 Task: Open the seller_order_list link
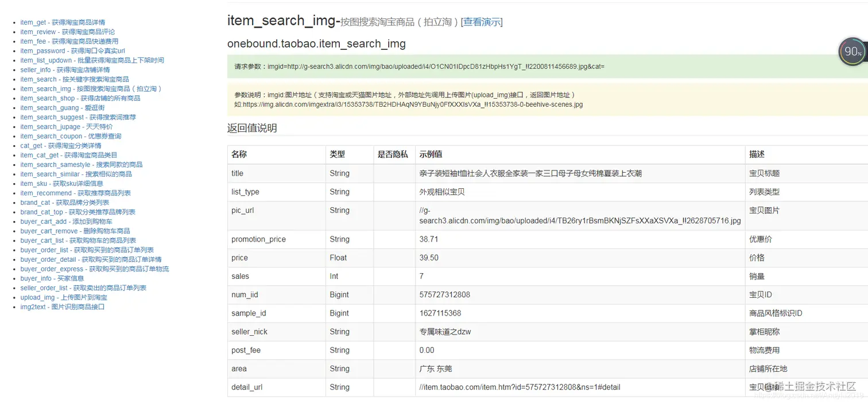[x=83, y=288]
